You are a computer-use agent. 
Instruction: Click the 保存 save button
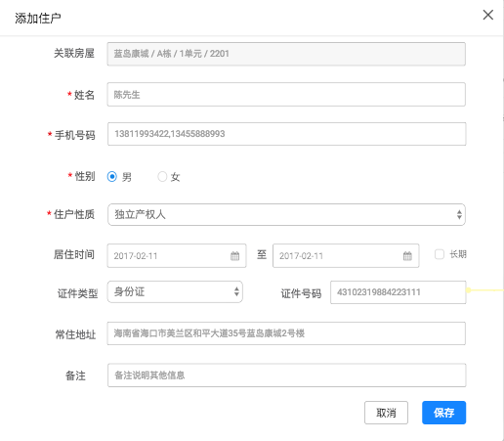click(443, 413)
